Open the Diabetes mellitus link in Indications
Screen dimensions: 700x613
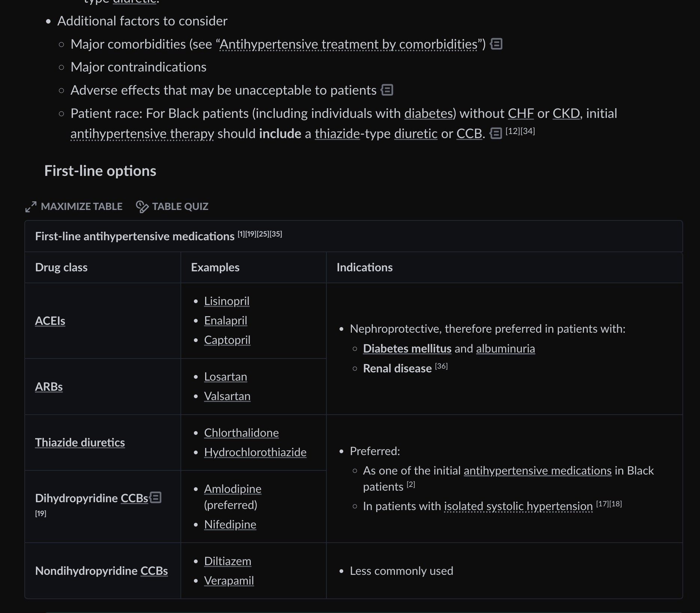pos(407,349)
